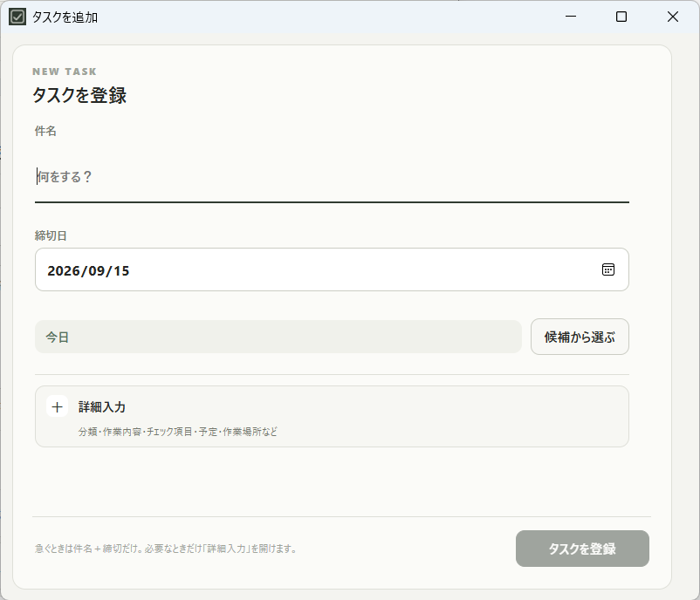Click the タスクを登録 heading

[x=79, y=95]
